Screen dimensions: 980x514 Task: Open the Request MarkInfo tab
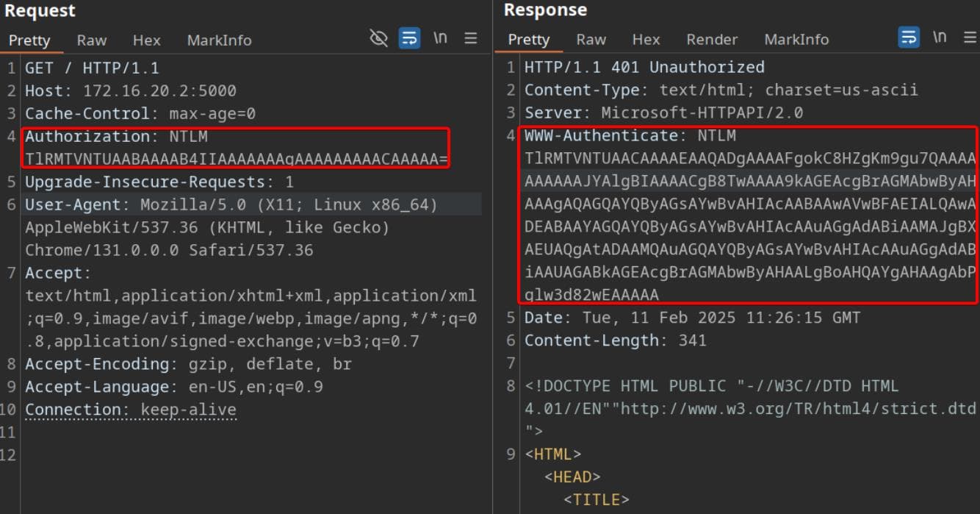pos(219,40)
